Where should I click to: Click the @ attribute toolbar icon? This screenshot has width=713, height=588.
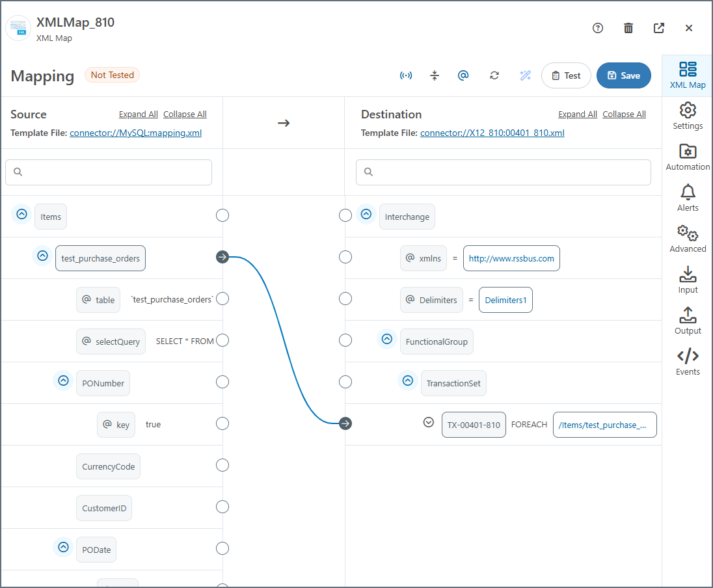tap(463, 75)
